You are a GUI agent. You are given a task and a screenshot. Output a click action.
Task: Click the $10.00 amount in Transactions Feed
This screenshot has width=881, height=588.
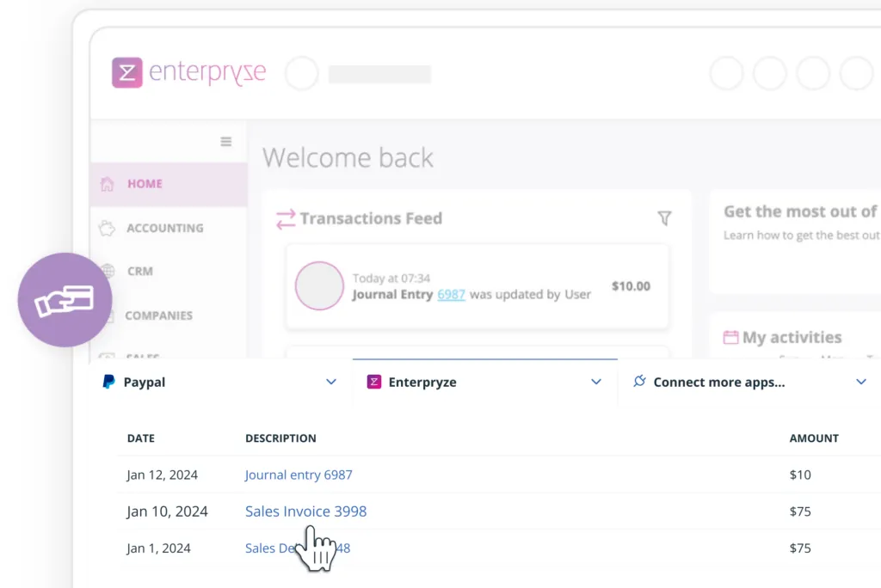pos(631,286)
